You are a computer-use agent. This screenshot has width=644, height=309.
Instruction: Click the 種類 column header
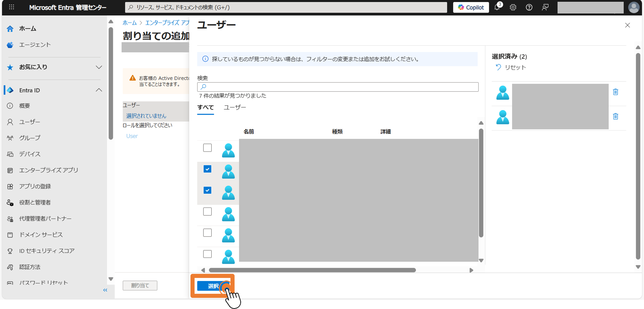coord(337,132)
